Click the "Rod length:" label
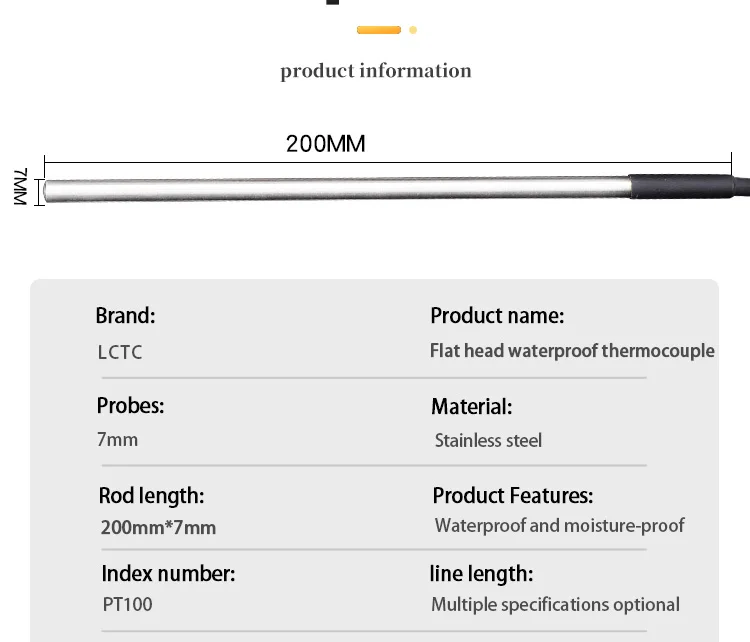 (x=151, y=495)
